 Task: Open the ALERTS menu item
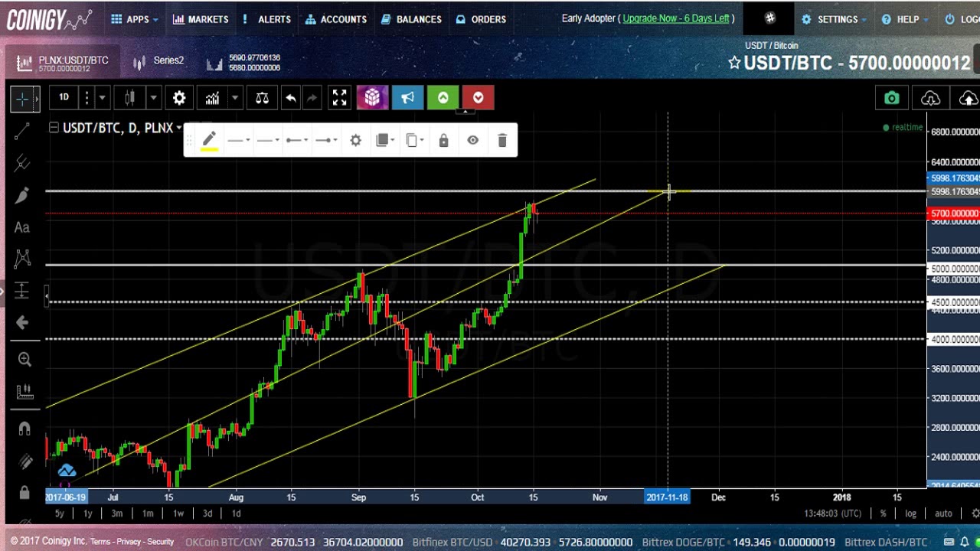coord(266,19)
